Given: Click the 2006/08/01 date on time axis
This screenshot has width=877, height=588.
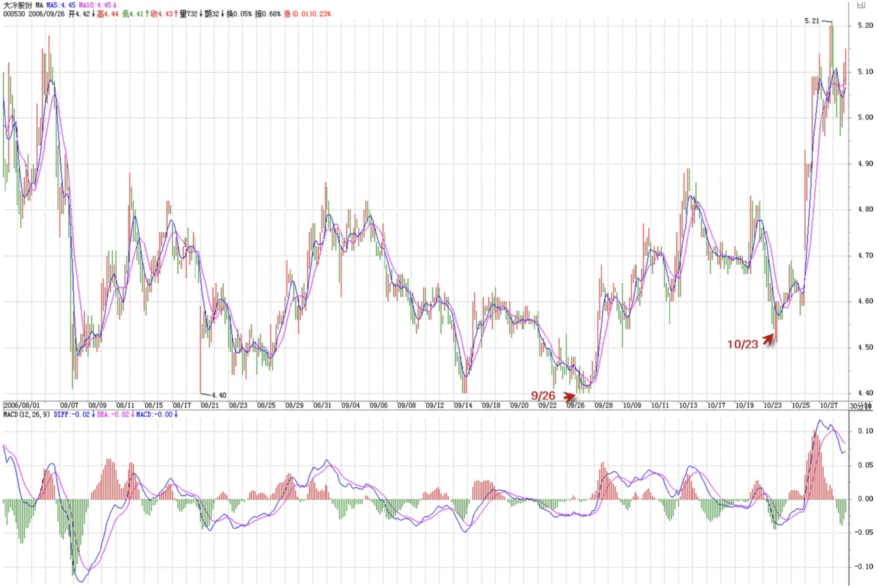Looking at the screenshot, I should coord(22,406).
